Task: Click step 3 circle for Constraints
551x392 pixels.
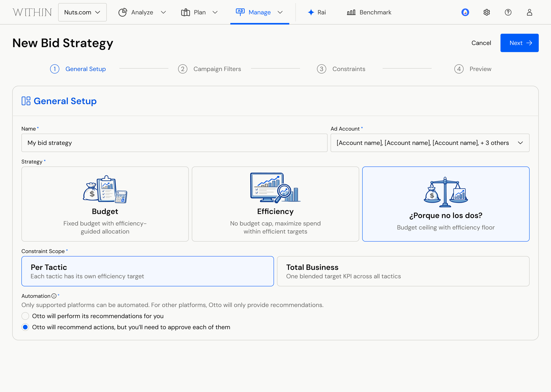Action: pos(322,69)
